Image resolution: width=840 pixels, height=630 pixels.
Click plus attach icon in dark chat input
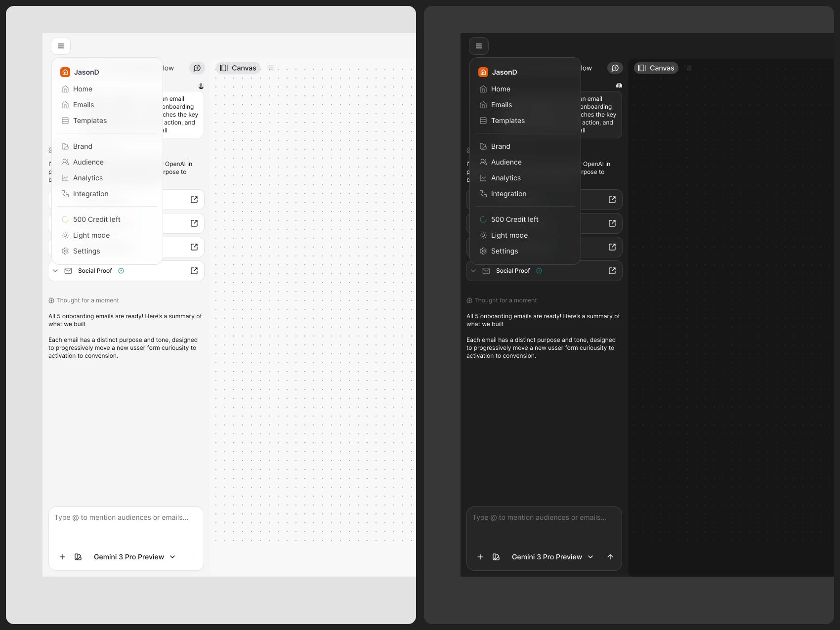click(480, 557)
